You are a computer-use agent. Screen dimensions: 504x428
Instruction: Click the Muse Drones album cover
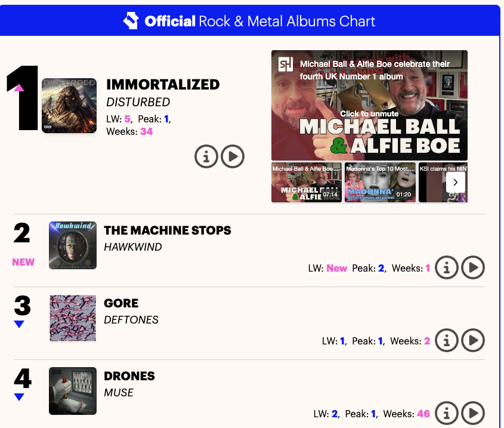(73, 391)
